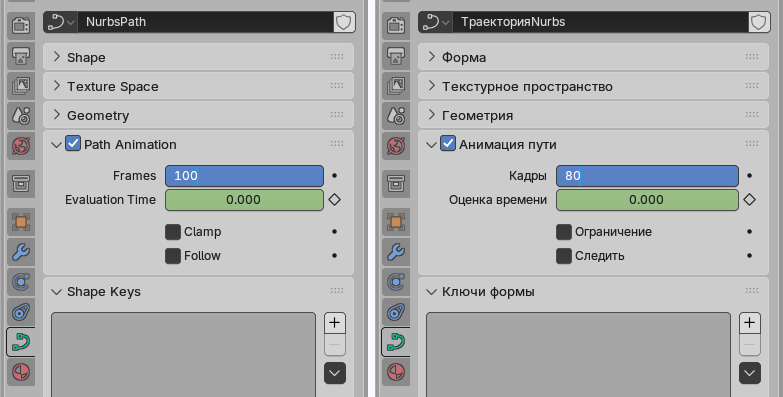Image resolution: width=783 pixels, height=397 pixels.
Task: Rename the NurbsPath data name field
Action: point(206,22)
